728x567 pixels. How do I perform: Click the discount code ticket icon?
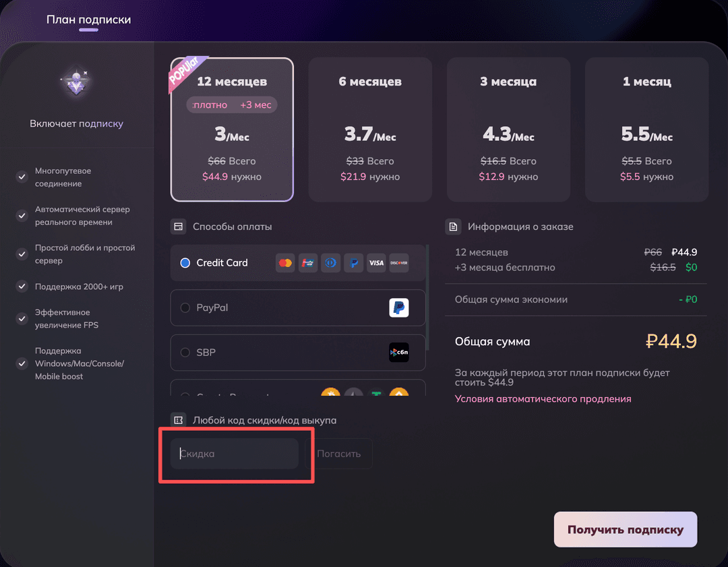tap(179, 420)
